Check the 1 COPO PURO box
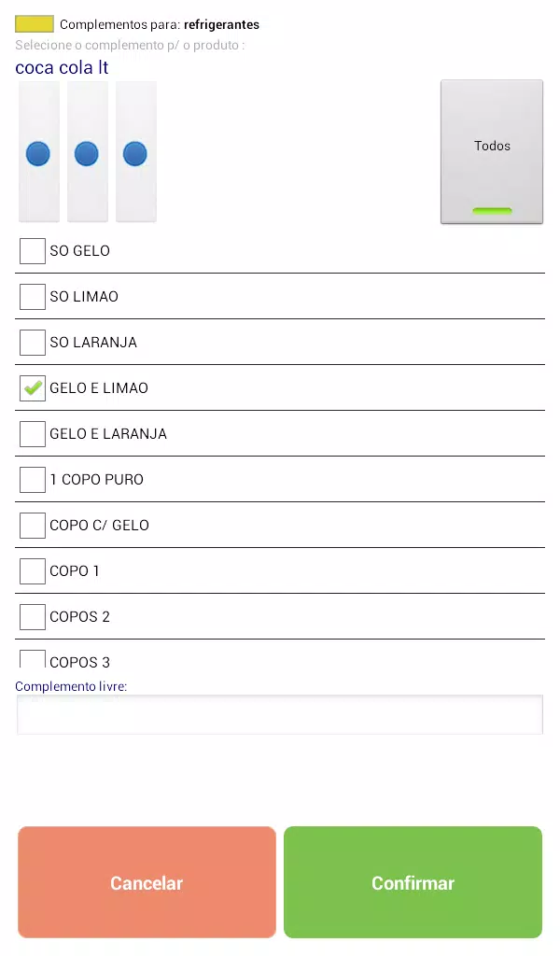The height and width of the screenshot is (956, 560). (33, 479)
